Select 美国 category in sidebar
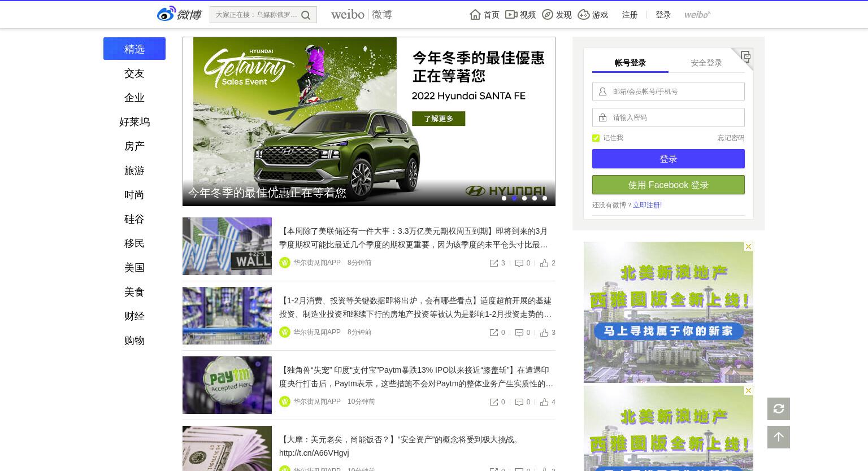Viewport: 868px width, 471px height. (x=134, y=268)
